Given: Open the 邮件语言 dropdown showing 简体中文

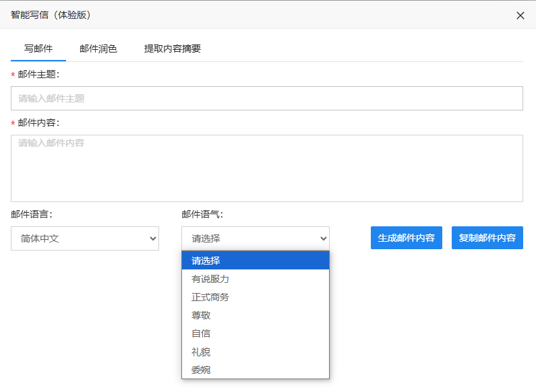Looking at the screenshot, I should 85,238.
